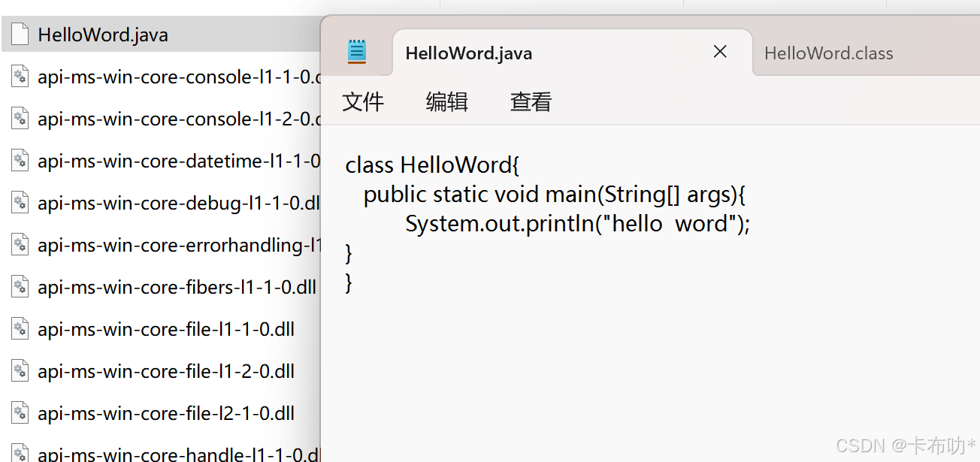980x462 pixels.
Task: Close the HelloWord.java tab
Action: coord(720,52)
